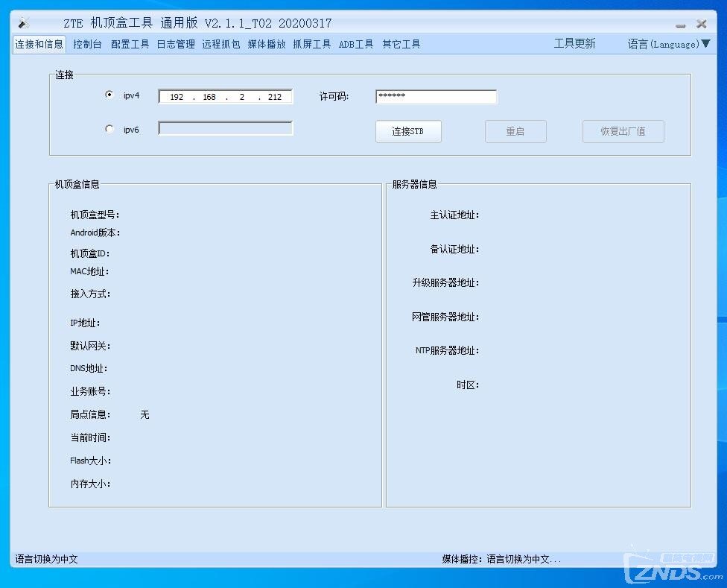Click the 机顶盒ID label
727x588 pixels.
point(90,253)
